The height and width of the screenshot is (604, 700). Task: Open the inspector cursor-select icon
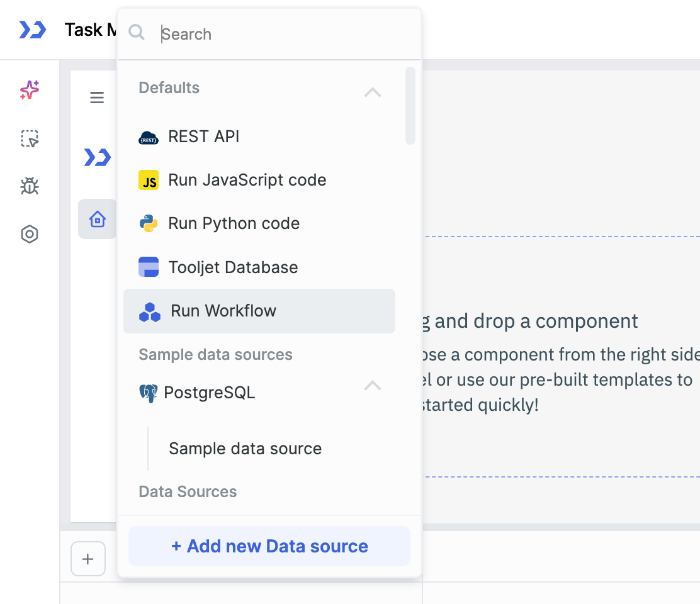click(30, 138)
